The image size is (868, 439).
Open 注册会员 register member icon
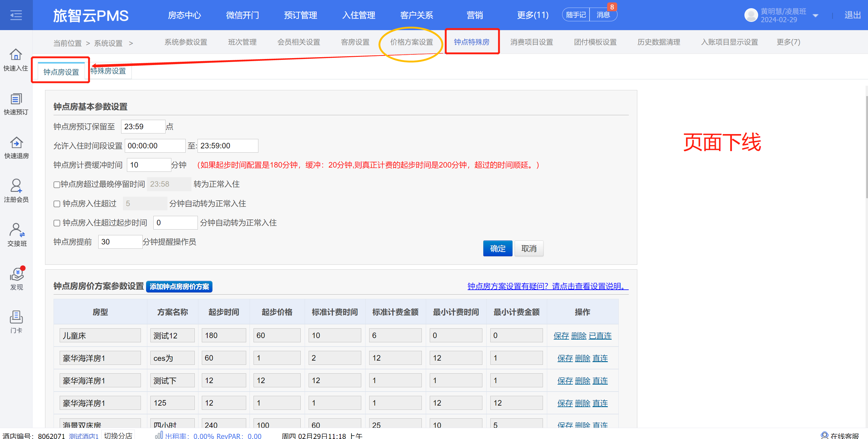pyautogui.click(x=16, y=191)
